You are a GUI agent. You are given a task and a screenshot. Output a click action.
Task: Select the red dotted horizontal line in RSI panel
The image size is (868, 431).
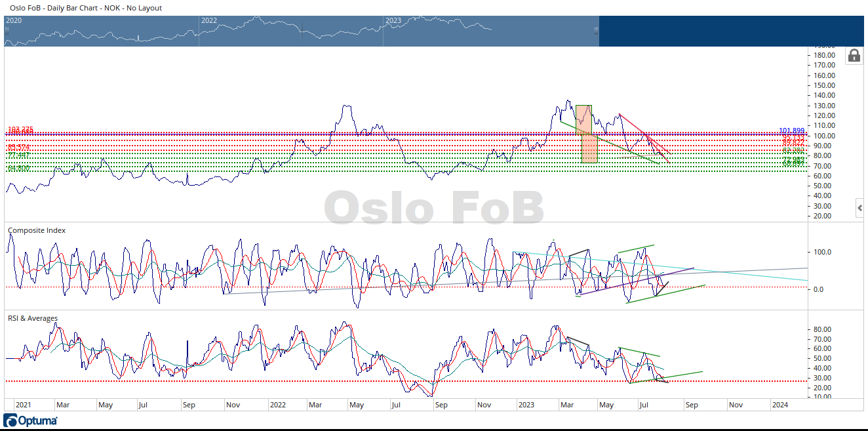tap(405, 381)
